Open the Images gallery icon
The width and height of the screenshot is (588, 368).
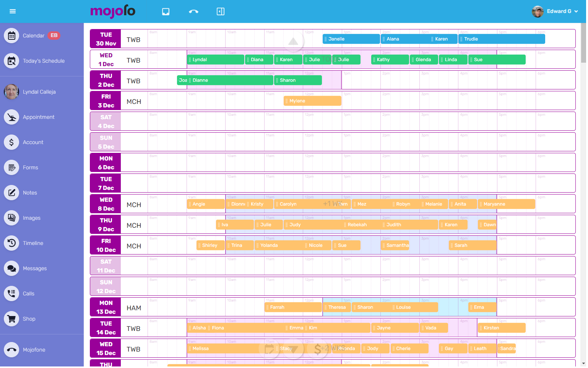pos(11,218)
